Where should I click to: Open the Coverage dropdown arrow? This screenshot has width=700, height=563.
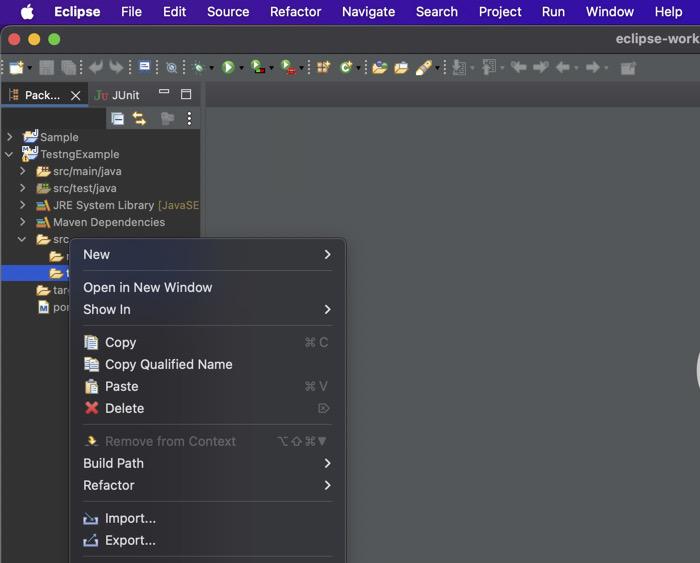[271, 68]
